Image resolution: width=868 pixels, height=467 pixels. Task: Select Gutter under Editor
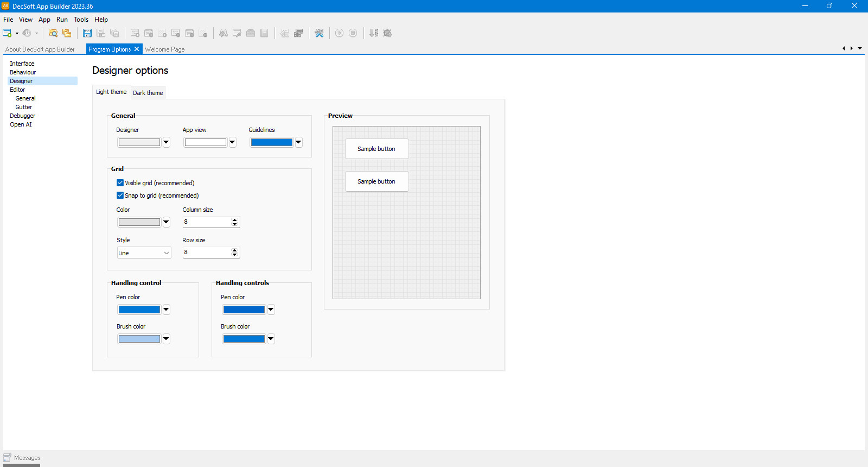pyautogui.click(x=24, y=107)
